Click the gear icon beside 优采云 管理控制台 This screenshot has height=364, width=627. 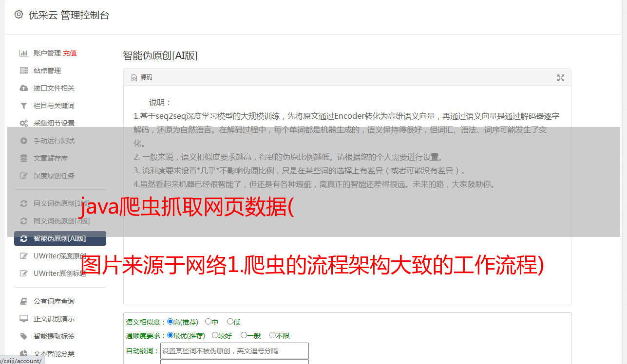pyautogui.click(x=19, y=15)
